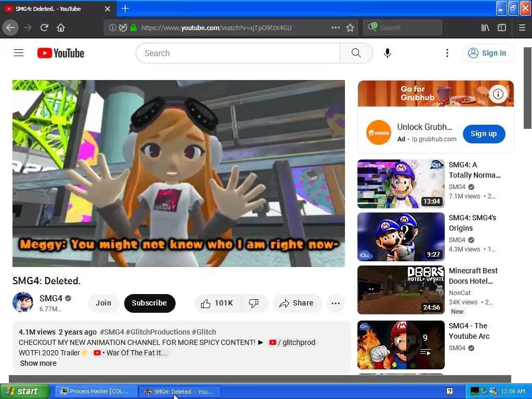Open Minecraft Best Doors Hotel thumbnail

click(x=401, y=290)
